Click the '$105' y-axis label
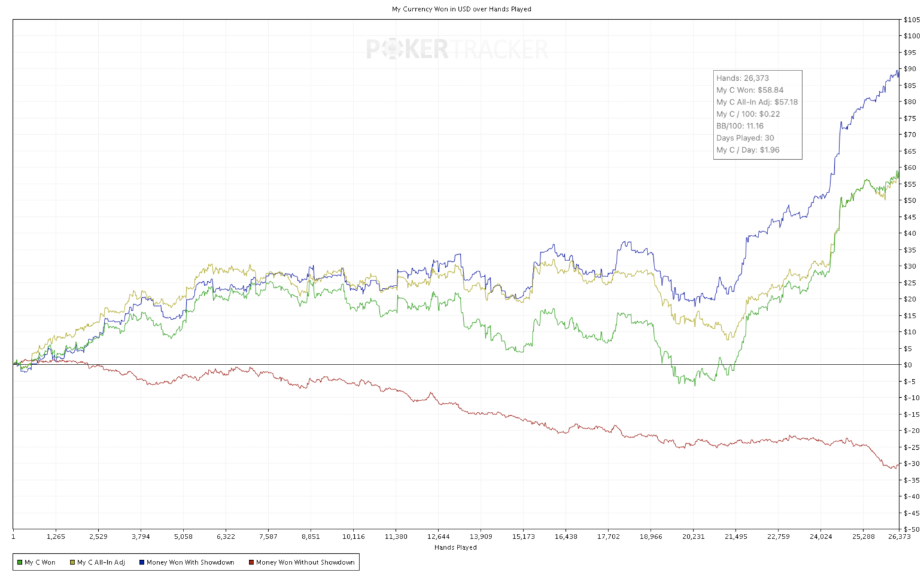 (911, 19)
